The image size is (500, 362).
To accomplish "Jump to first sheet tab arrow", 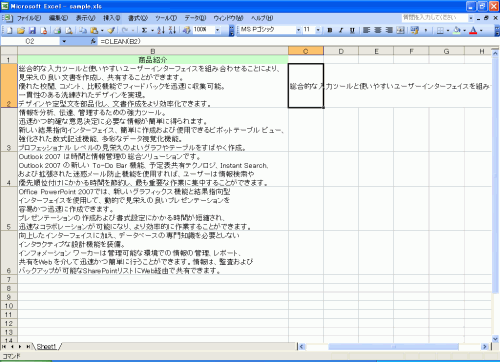I will click(4, 347).
